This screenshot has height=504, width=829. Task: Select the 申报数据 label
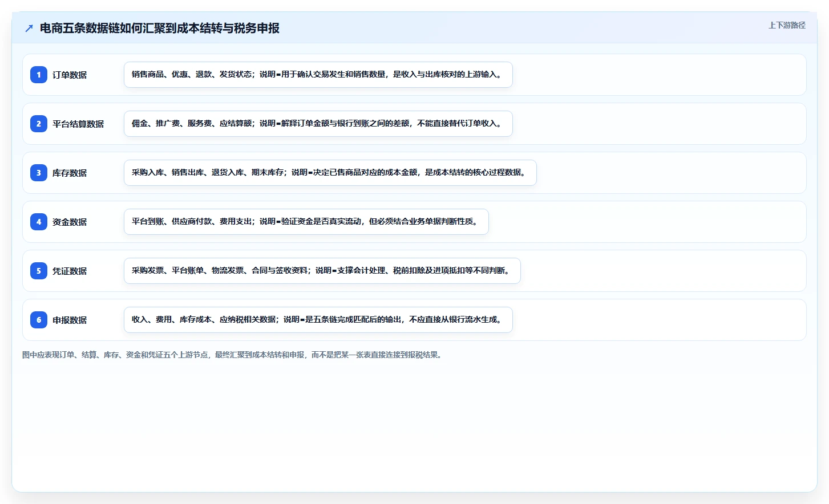tap(70, 320)
